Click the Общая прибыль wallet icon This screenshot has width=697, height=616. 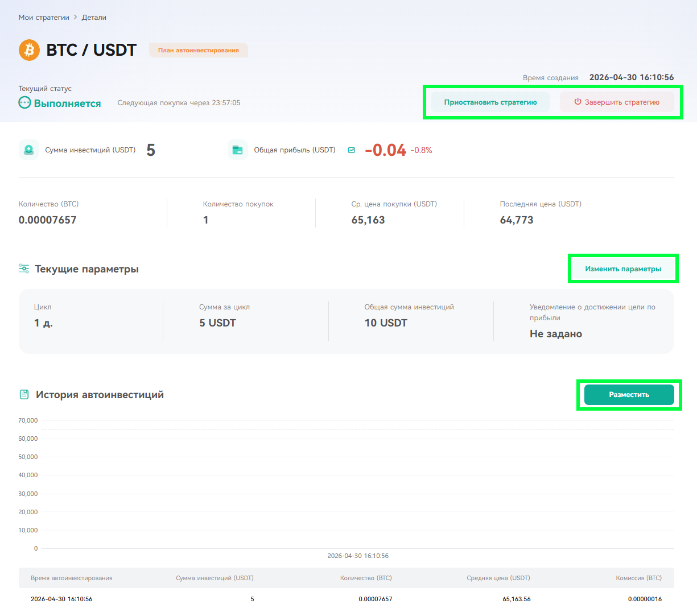click(x=238, y=150)
